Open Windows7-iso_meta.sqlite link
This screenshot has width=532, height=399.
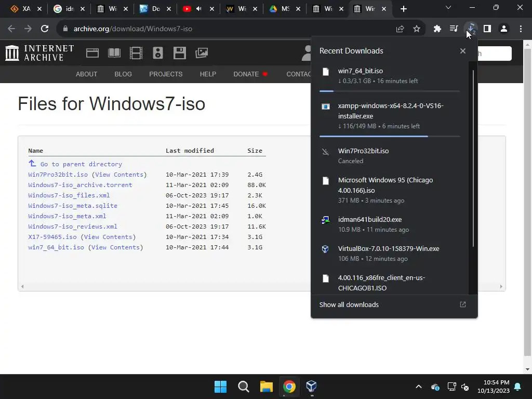tap(73, 206)
